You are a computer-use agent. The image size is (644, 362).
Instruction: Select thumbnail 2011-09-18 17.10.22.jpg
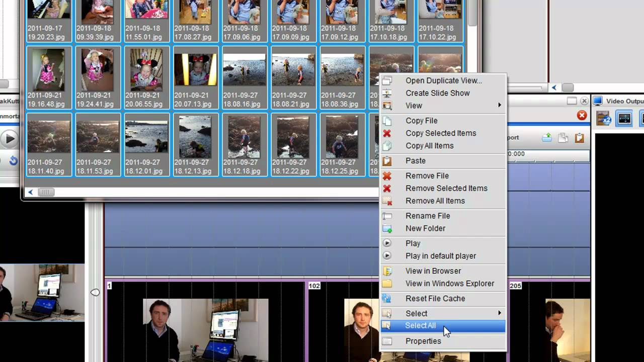(x=441, y=20)
